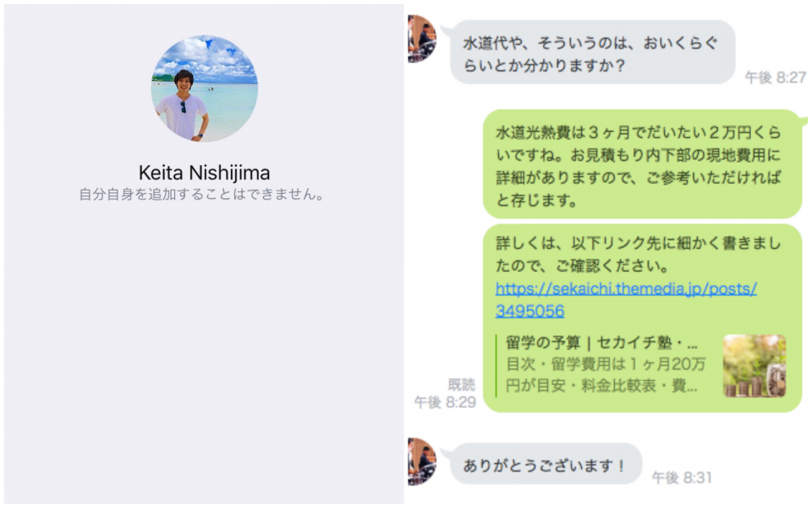This screenshot has height=508, width=812.
Task: Open Keita Nishijima's circular profile photo
Action: [x=205, y=89]
